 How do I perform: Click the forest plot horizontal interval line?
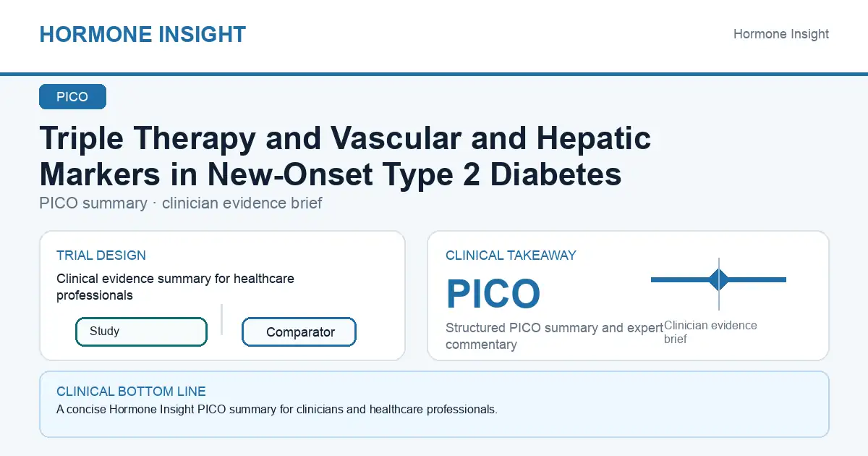[718, 279]
